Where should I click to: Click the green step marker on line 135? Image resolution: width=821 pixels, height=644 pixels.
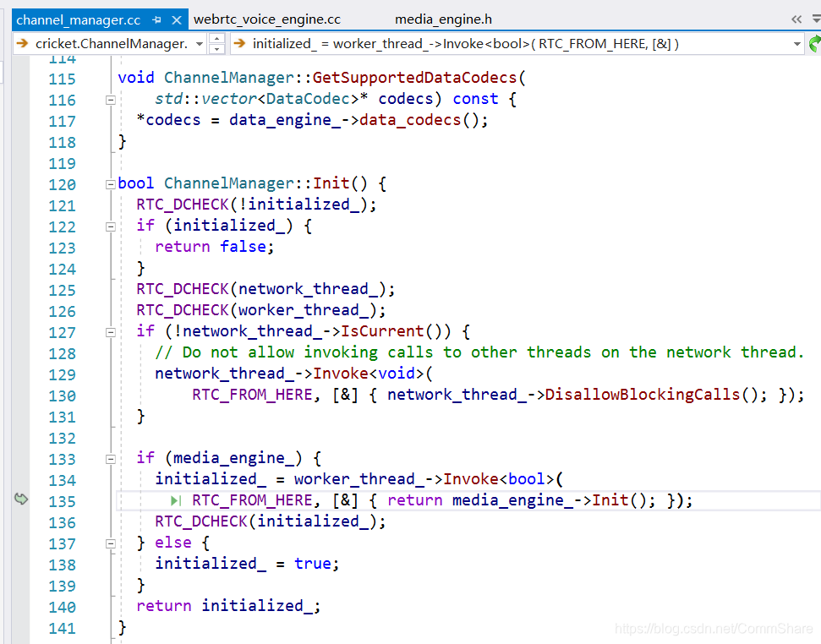(x=176, y=500)
